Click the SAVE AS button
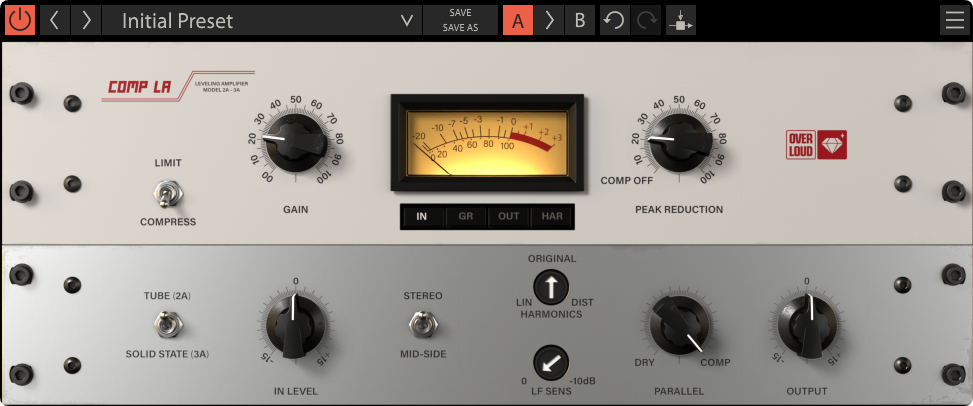Viewport: 973px width, 406px height. (x=460, y=28)
